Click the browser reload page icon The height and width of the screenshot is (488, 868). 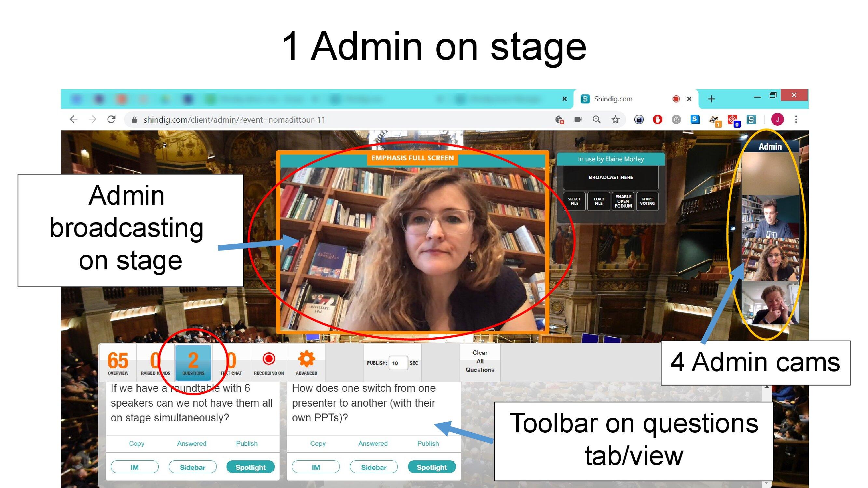pyautogui.click(x=111, y=119)
